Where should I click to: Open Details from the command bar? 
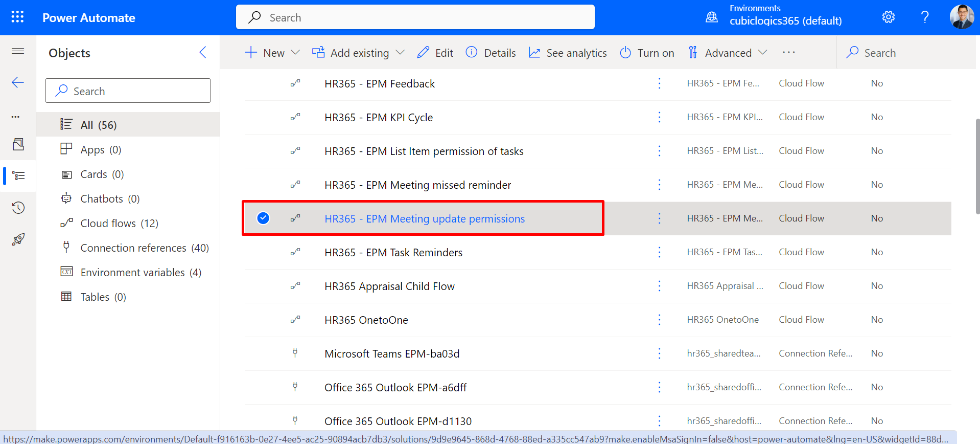(491, 53)
